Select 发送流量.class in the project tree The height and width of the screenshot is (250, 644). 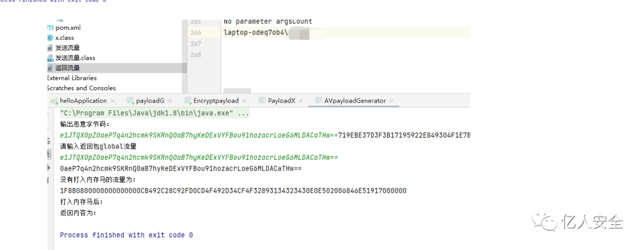coord(75,58)
